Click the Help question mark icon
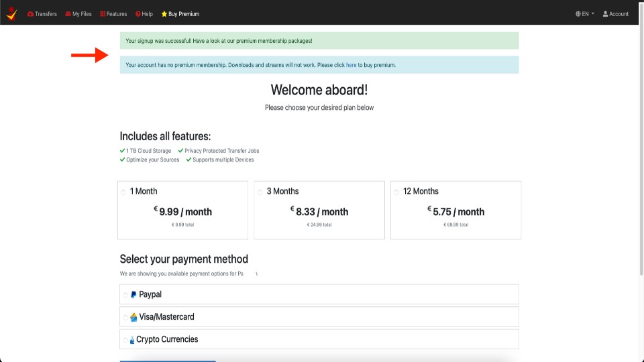644x362 pixels. [x=138, y=14]
